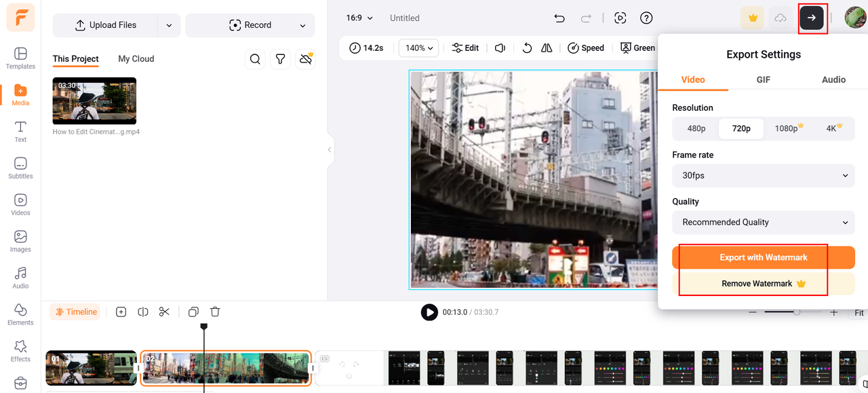
Task: Open the Subtitles sidebar panel
Action: click(20, 168)
